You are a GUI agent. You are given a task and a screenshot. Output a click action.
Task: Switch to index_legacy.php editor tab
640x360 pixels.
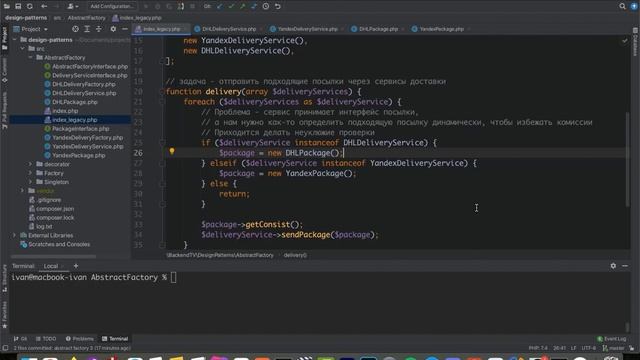pyautogui.click(x=161, y=29)
